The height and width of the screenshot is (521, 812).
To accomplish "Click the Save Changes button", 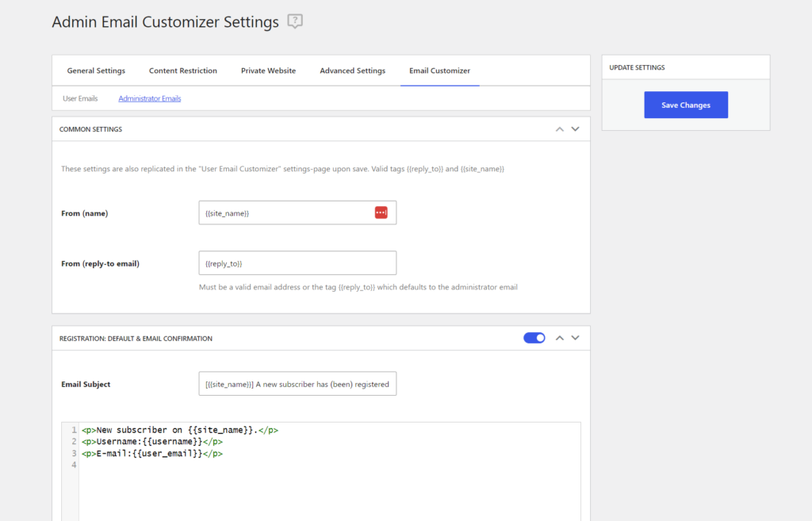I will pyautogui.click(x=685, y=105).
